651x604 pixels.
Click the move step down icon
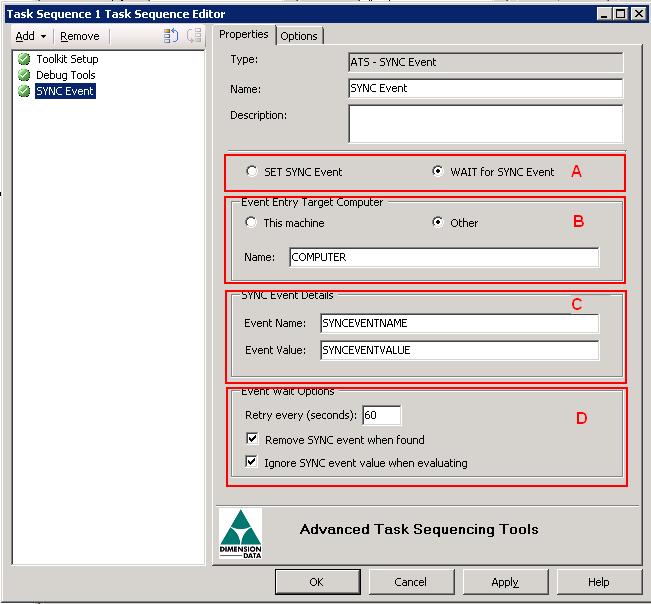pos(194,36)
